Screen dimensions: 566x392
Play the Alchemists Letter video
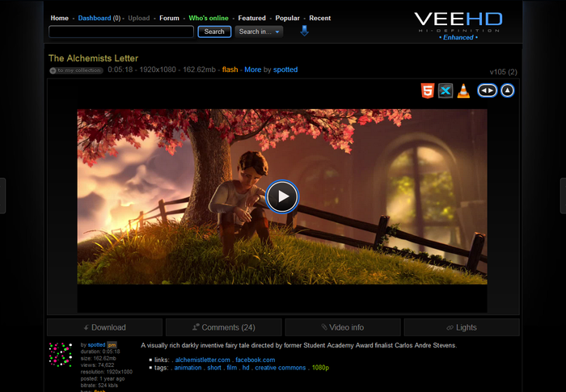282,196
